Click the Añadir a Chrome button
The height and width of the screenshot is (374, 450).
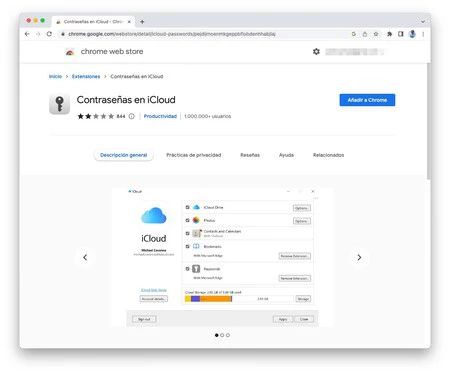pos(367,100)
